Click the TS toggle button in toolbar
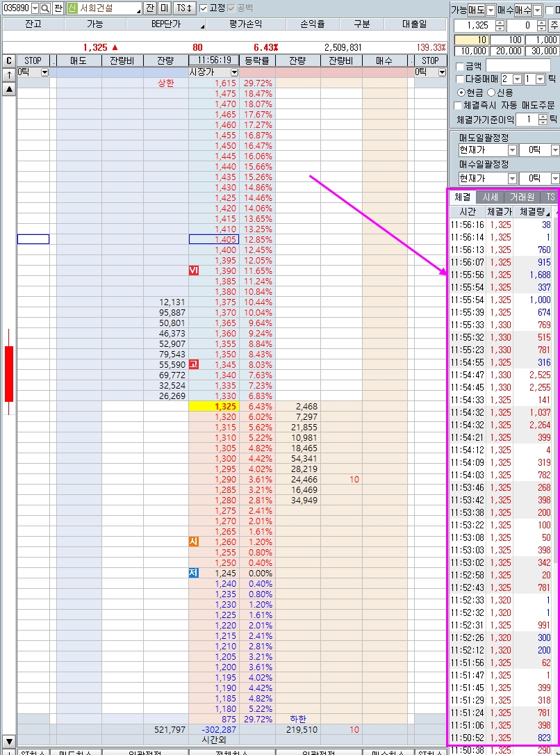 (x=183, y=8)
